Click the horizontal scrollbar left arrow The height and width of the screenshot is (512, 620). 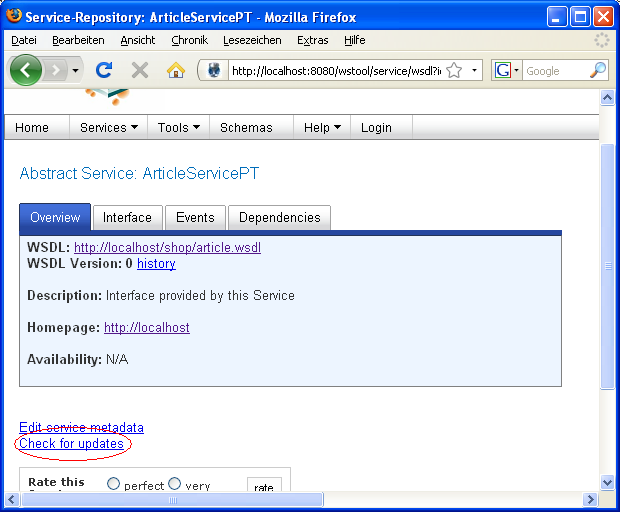tap(11, 499)
